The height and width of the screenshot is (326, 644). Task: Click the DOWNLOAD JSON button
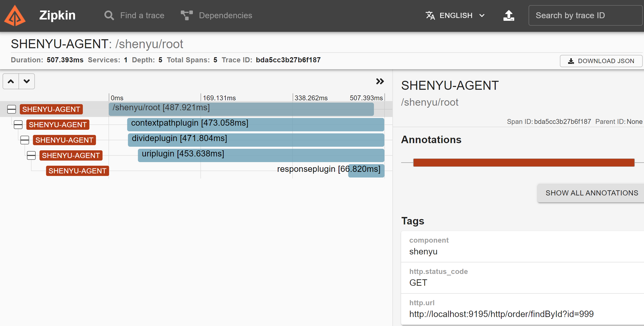tap(601, 61)
